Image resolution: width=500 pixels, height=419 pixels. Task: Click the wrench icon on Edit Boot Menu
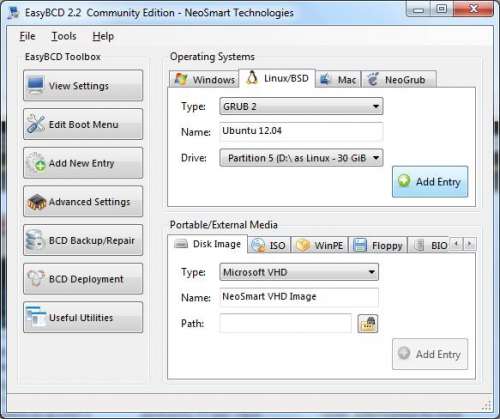point(36,124)
